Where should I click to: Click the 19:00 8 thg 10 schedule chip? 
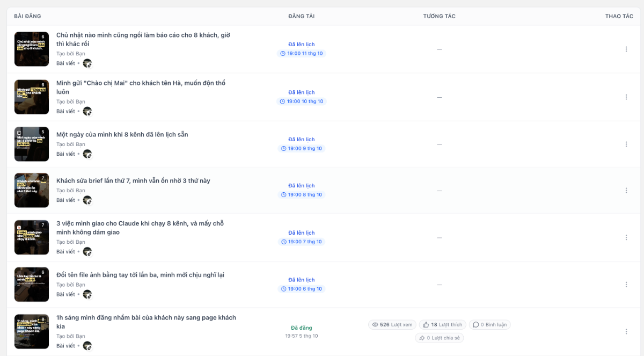pyautogui.click(x=302, y=195)
